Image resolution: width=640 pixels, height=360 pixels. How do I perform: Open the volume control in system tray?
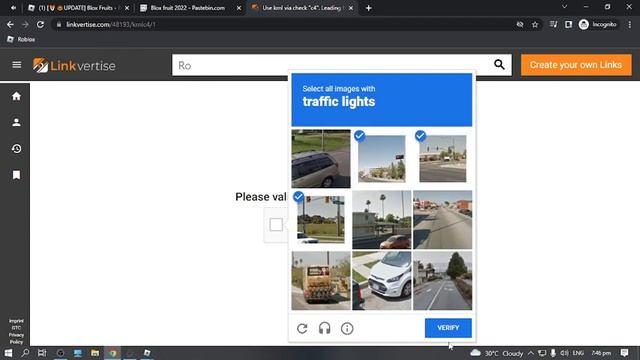(564, 353)
